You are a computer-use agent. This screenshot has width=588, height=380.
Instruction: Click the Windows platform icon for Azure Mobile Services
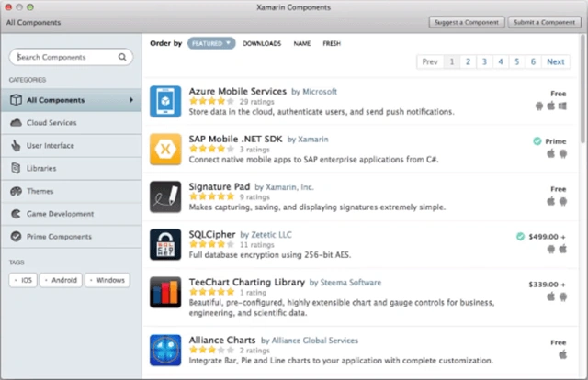562,106
